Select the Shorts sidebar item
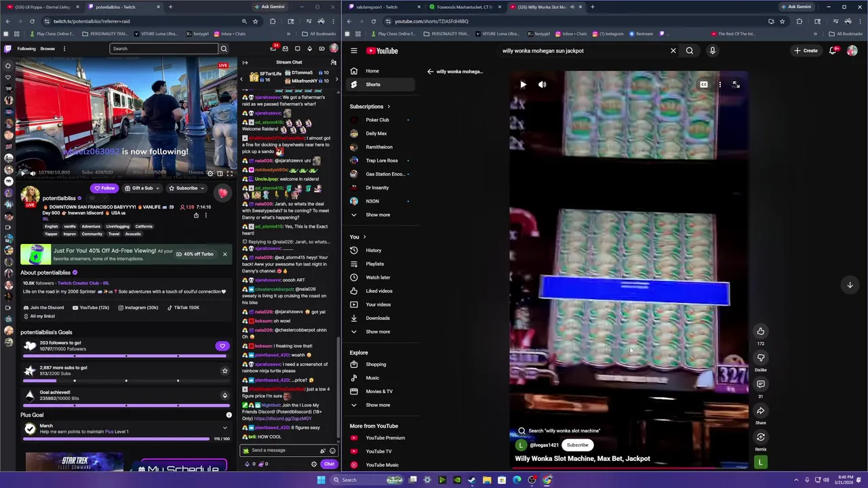This screenshot has height=488, width=868. (x=380, y=85)
